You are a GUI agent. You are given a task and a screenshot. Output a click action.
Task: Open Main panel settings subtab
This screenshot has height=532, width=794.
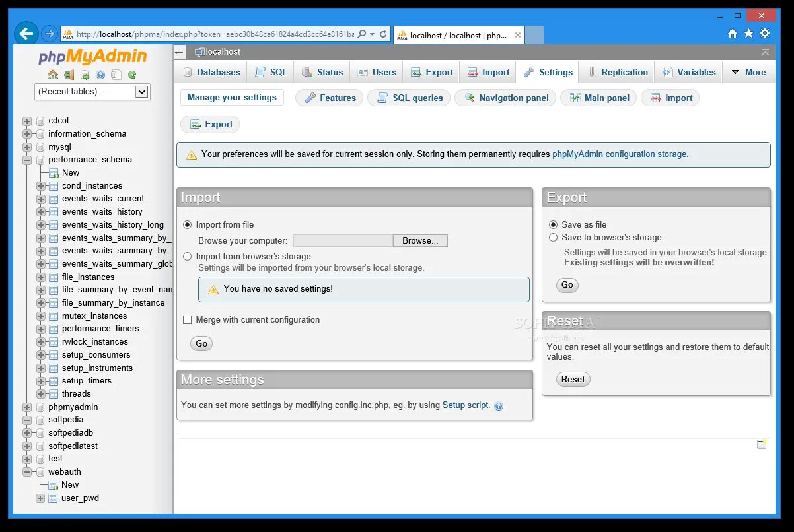(x=599, y=98)
